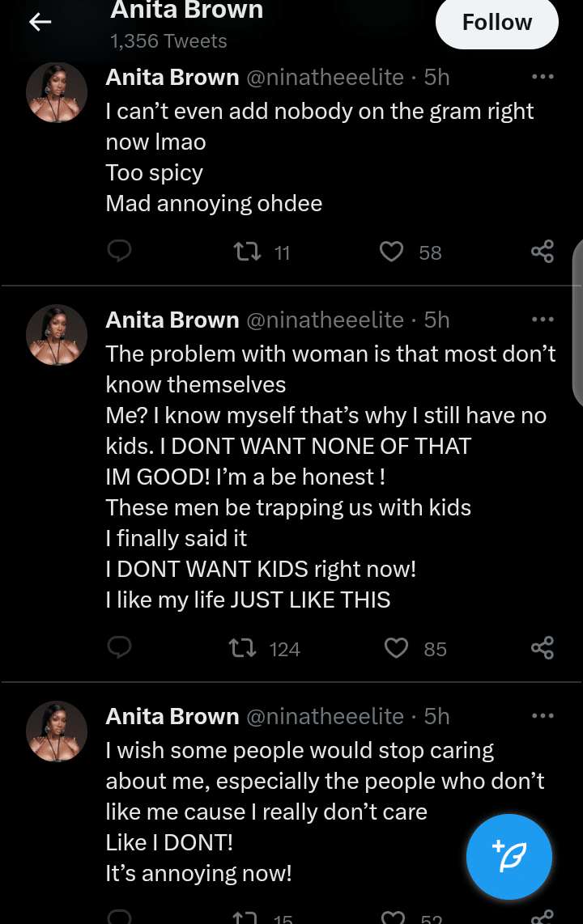This screenshot has height=924, width=583.
Task: Like the tweet with 58 likes
Action: coord(392,252)
